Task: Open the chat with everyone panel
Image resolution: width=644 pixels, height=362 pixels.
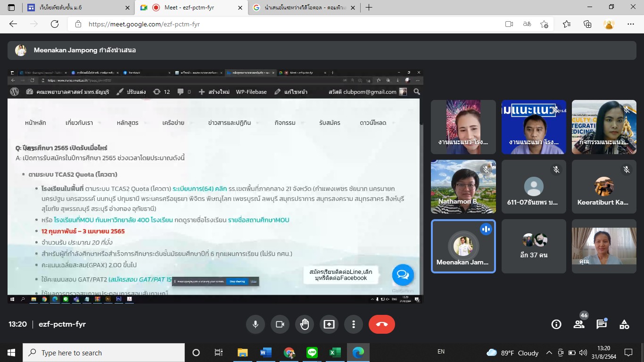Action: (x=602, y=324)
